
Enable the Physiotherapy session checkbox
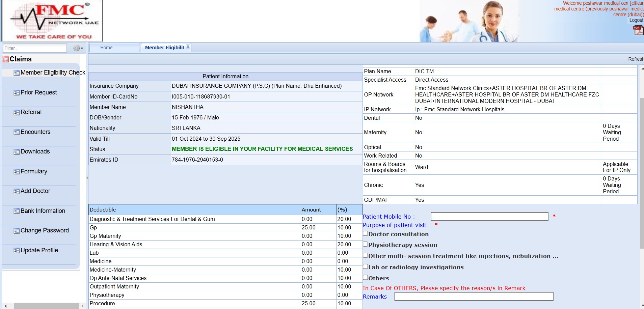(x=365, y=244)
